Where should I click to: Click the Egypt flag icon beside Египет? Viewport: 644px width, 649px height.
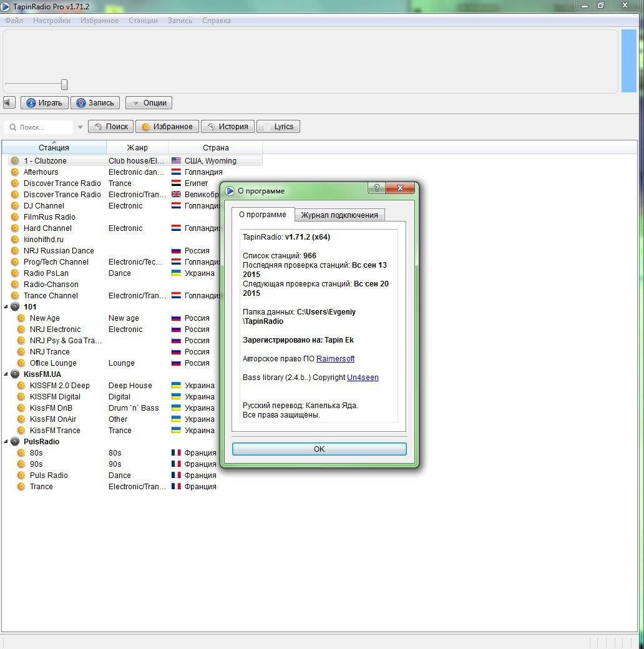[x=177, y=183]
